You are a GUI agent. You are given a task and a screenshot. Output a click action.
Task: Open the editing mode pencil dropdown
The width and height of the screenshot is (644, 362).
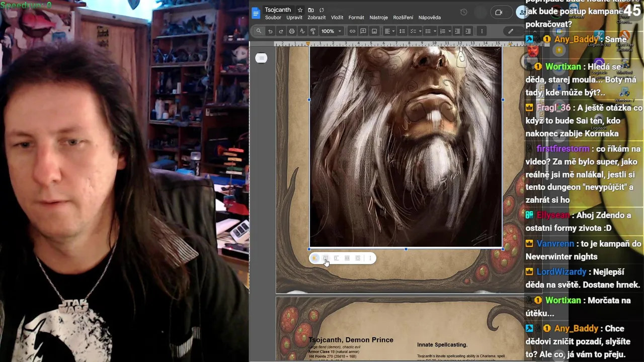pyautogui.click(x=514, y=31)
